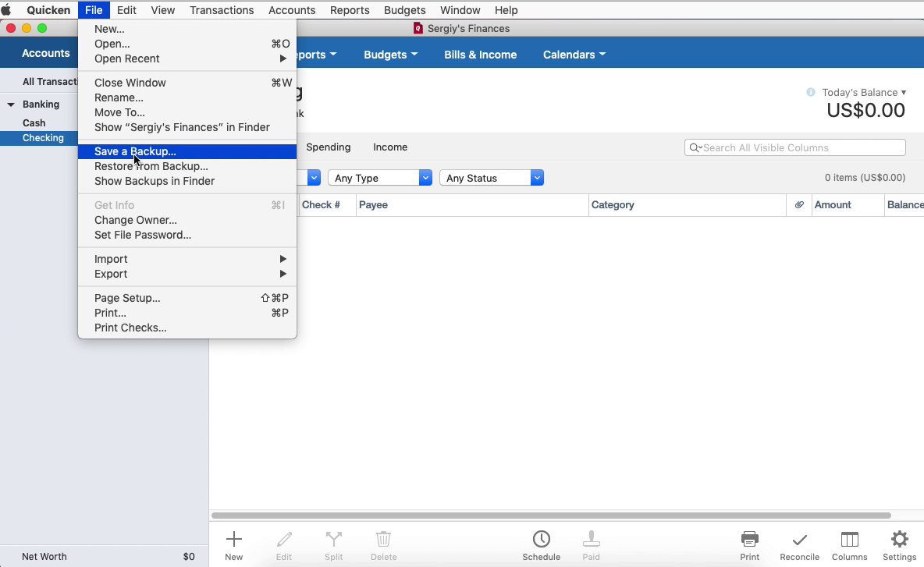Expand the Import submenu
Image resolution: width=924 pixels, height=567 pixels.
point(187,259)
